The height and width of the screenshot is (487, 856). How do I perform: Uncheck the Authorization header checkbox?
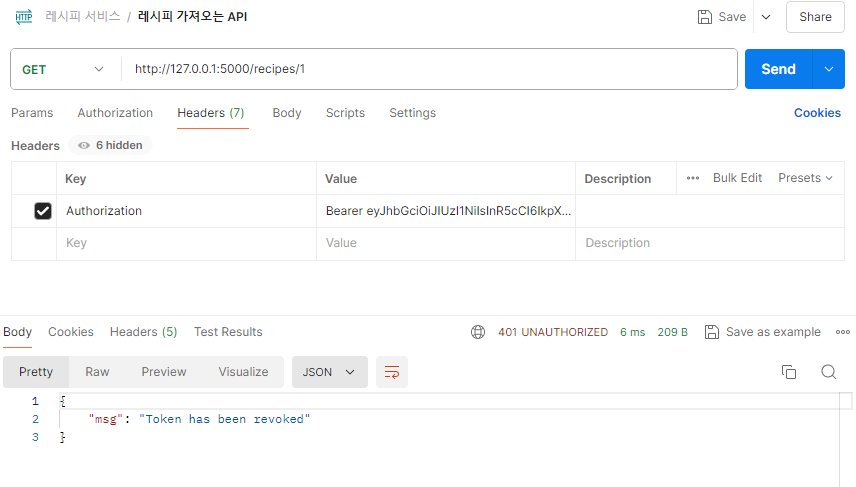click(43, 211)
